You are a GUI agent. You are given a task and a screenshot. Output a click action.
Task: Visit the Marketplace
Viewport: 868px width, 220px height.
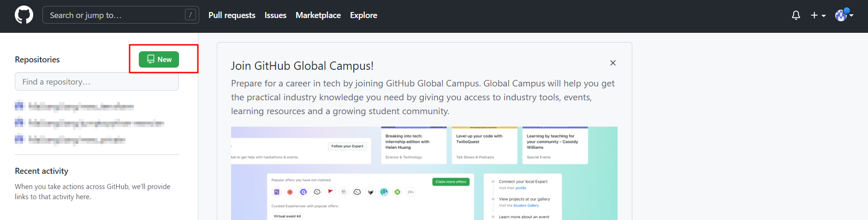(x=318, y=15)
